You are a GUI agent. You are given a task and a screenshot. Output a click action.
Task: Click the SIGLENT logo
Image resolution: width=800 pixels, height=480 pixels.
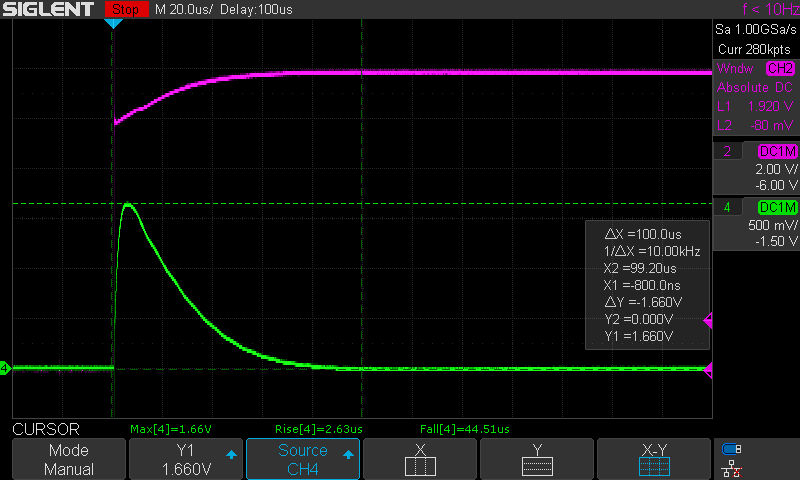coord(48,9)
